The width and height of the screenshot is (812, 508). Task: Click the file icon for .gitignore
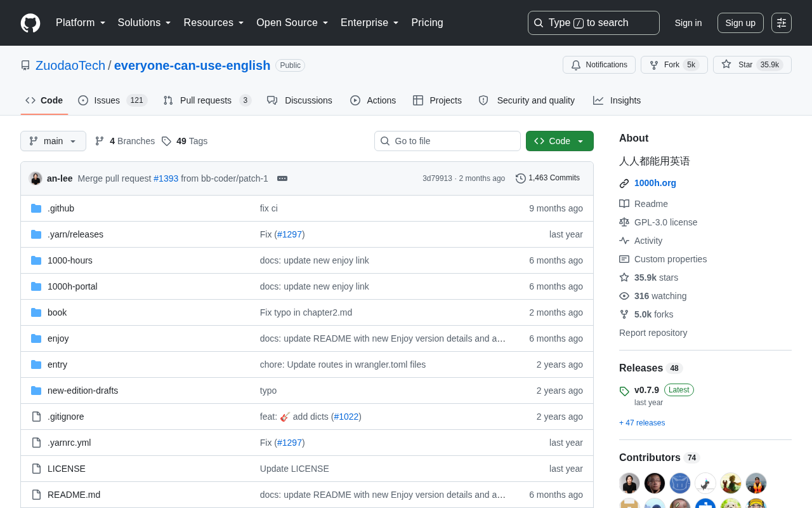pos(36,417)
